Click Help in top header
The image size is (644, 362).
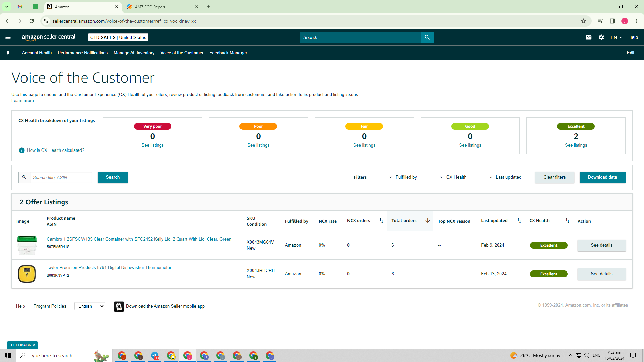coord(633,37)
